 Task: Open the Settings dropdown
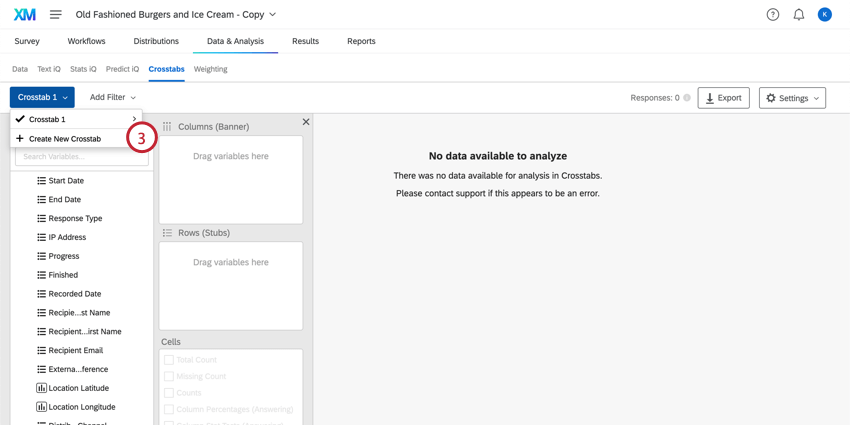click(x=792, y=98)
